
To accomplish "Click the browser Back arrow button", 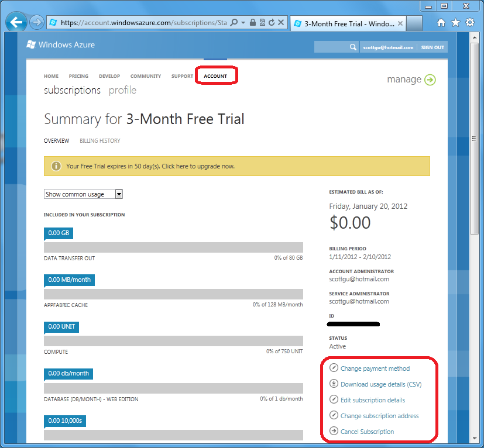I will pyautogui.click(x=16, y=22).
